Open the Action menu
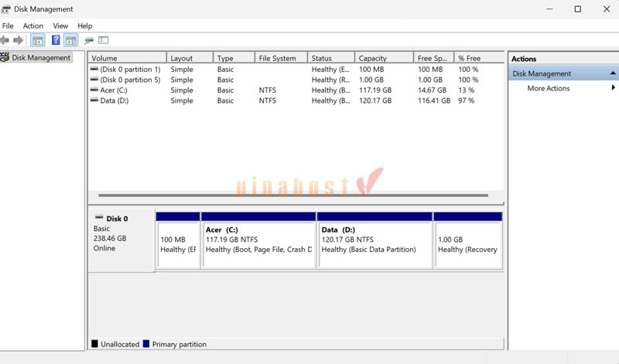 tap(33, 26)
